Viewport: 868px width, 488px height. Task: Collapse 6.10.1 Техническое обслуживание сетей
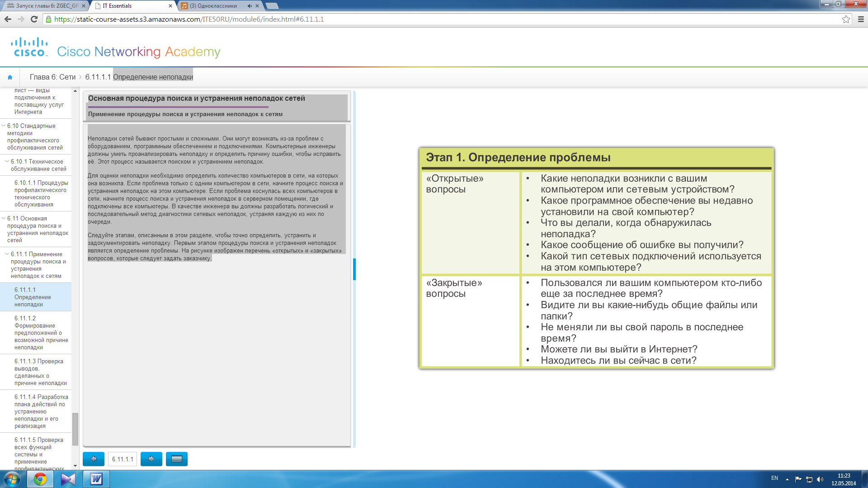[7, 161]
